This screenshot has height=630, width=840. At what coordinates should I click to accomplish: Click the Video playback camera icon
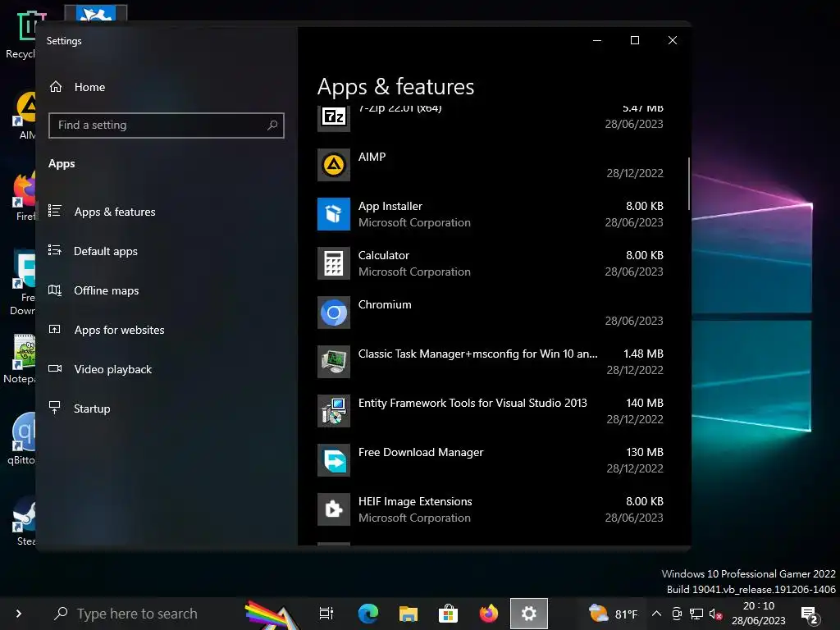click(55, 368)
